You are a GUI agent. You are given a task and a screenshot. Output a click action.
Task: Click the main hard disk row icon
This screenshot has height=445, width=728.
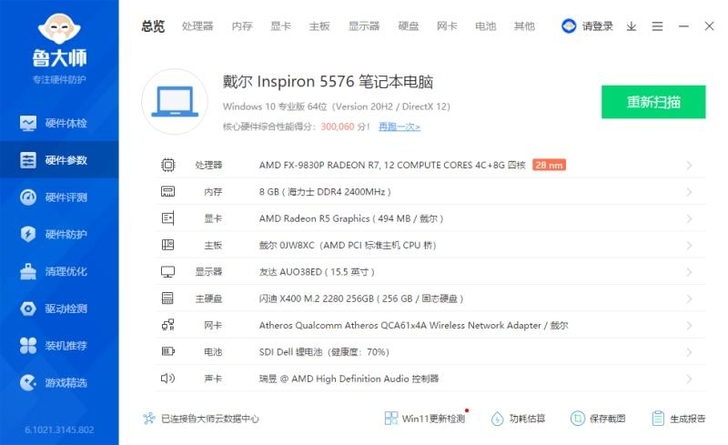click(168, 298)
